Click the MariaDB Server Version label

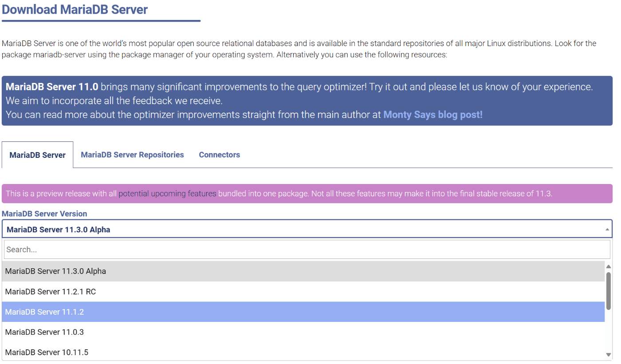click(x=44, y=214)
